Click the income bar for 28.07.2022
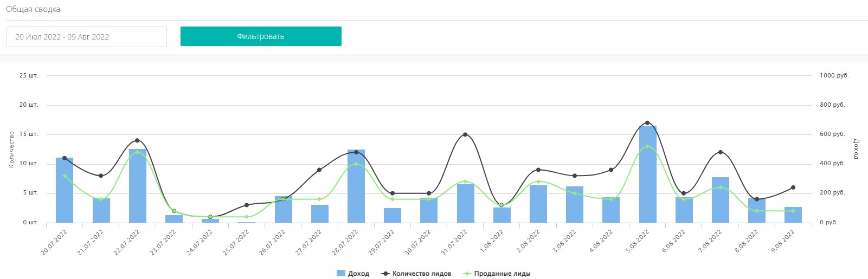 [x=356, y=187]
